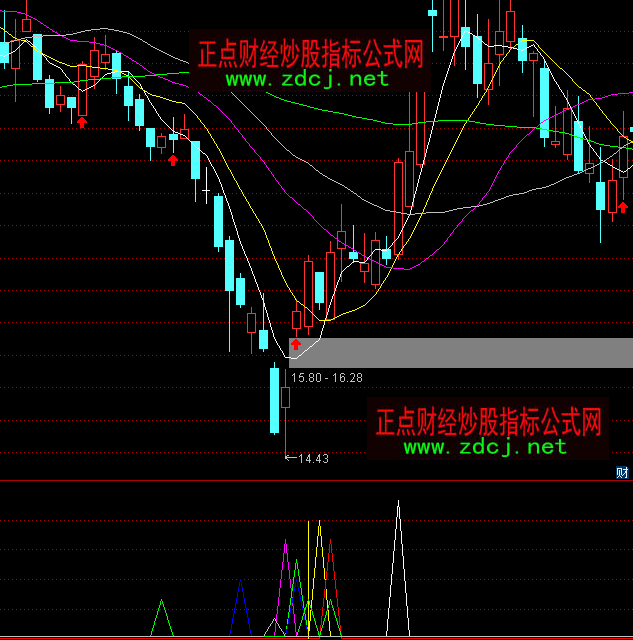633x640 pixels.
Task: Select the large cyan candlestick at chart bottom
Action: click(274, 400)
